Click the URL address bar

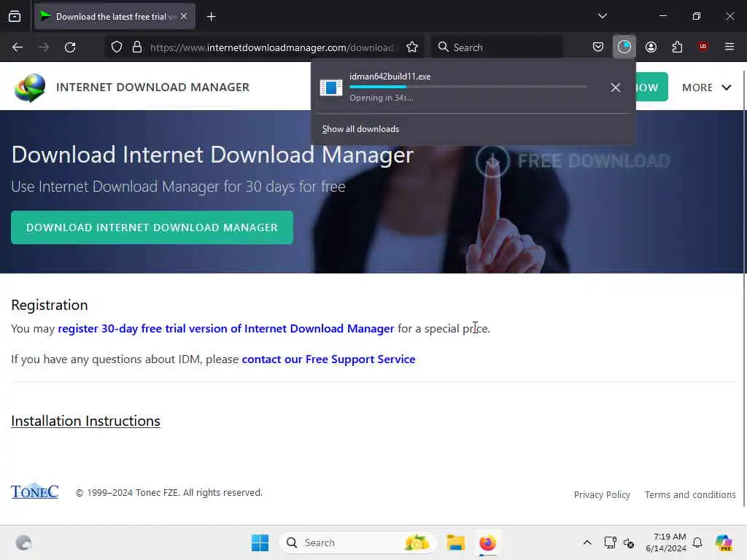[271, 47]
